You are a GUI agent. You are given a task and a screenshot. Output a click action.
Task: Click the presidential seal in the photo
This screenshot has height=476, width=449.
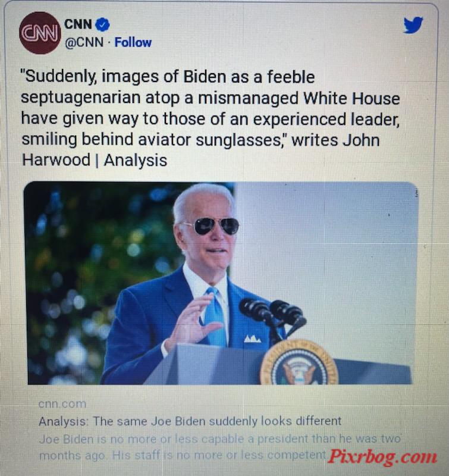click(299, 364)
